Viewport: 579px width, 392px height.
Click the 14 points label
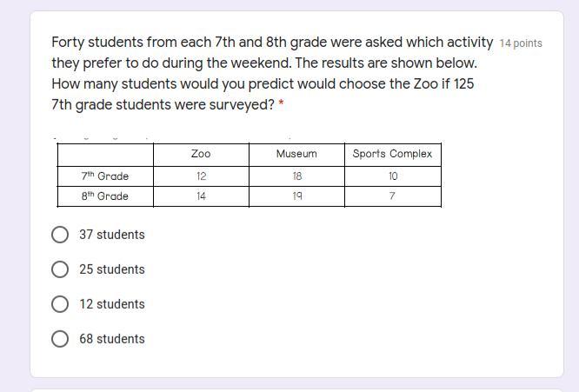(x=521, y=43)
